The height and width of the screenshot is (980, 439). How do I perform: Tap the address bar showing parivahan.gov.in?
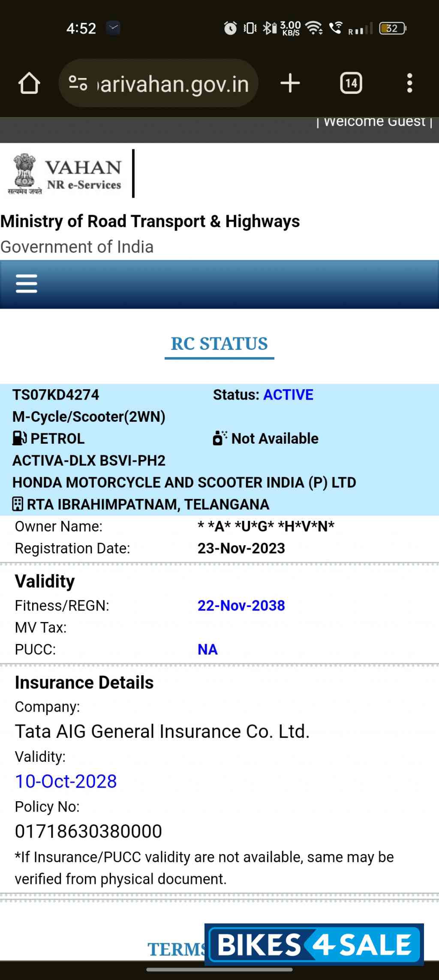tap(171, 83)
